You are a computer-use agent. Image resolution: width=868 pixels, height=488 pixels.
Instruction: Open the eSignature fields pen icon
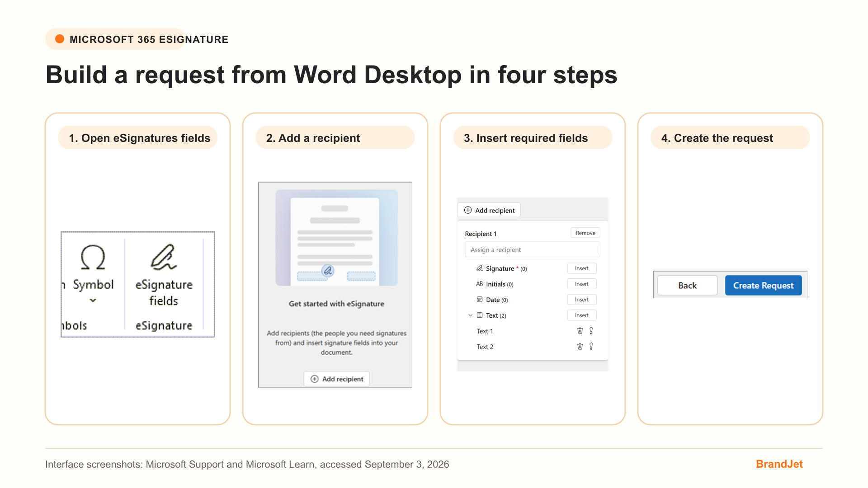pyautogui.click(x=163, y=257)
